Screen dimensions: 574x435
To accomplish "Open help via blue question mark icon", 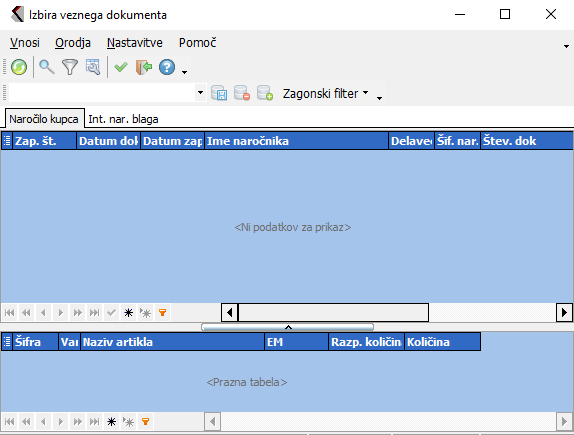I will point(167,67).
